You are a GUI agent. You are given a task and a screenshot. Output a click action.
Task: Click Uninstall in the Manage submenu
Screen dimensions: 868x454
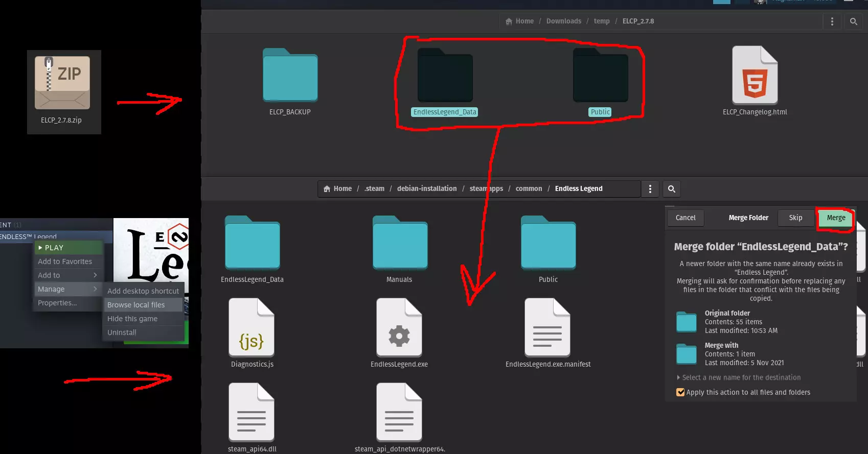coord(144,332)
